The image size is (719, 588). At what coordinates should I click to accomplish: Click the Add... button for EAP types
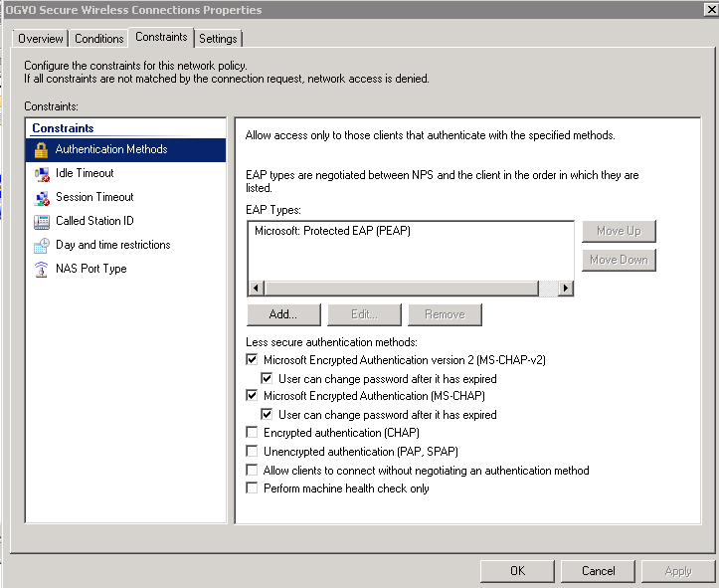coord(283,314)
